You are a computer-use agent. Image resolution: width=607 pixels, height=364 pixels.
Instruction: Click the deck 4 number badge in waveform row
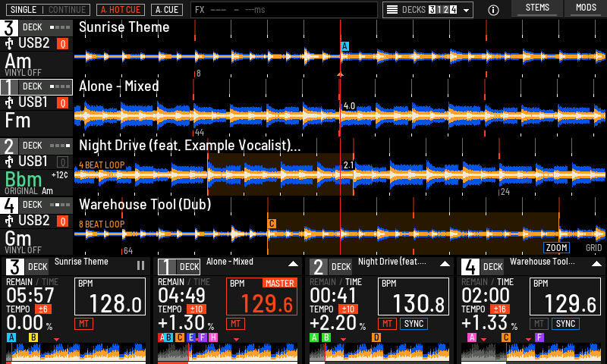pos(8,206)
